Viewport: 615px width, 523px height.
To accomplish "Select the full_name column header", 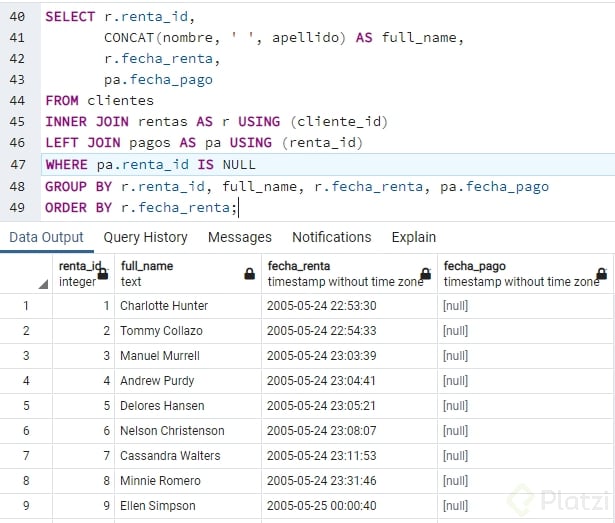I will [x=188, y=273].
